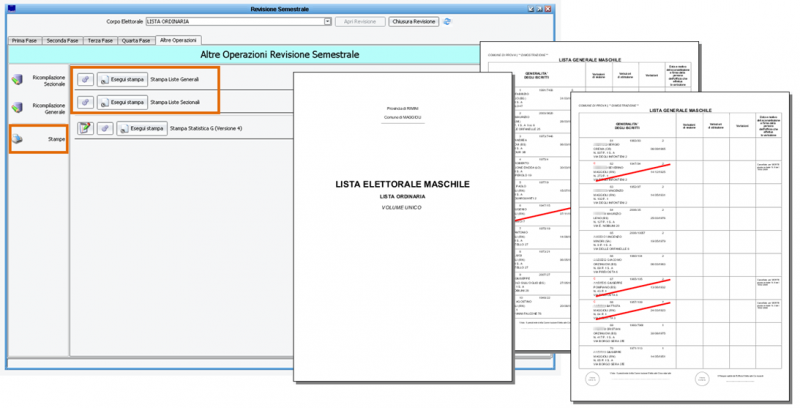
Task: Expand the Corpo Elettorale dropdown arrow
Action: pyautogui.click(x=327, y=20)
